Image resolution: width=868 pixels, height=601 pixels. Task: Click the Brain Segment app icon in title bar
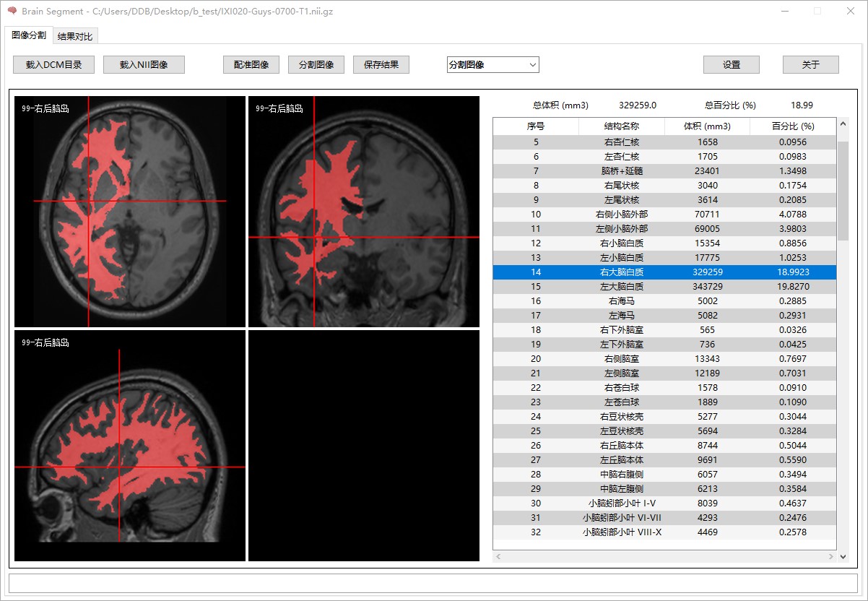(12, 12)
